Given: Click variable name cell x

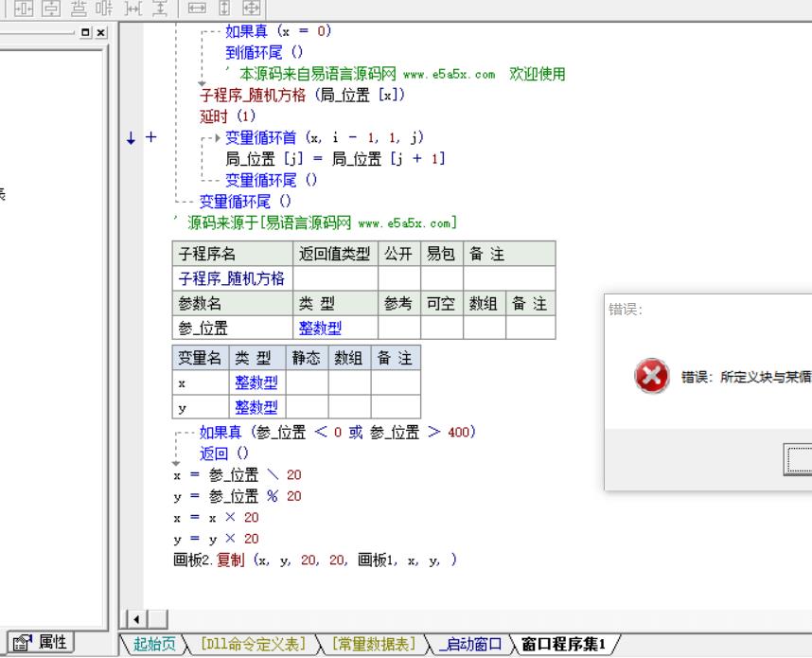Looking at the screenshot, I should coord(201,382).
